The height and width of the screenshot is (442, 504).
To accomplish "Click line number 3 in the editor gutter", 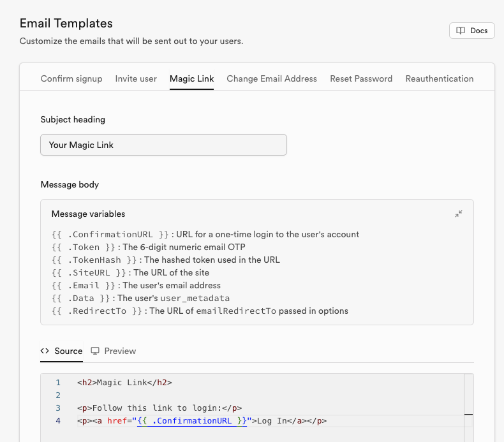I will pyautogui.click(x=58, y=408).
